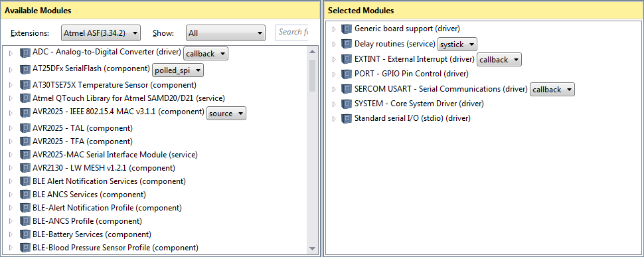Expand the AVR2025 - TAL module node
This screenshot has height=257, width=644.
[11, 128]
